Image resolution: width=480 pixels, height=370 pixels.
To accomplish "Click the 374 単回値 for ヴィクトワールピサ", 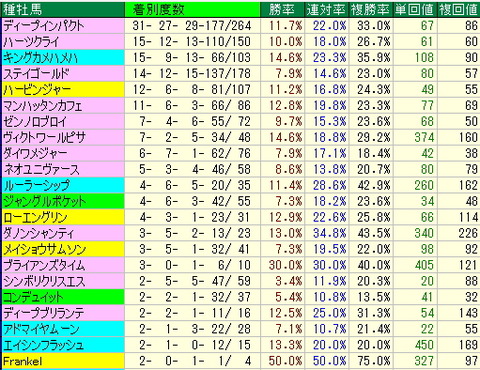I will [424, 138].
